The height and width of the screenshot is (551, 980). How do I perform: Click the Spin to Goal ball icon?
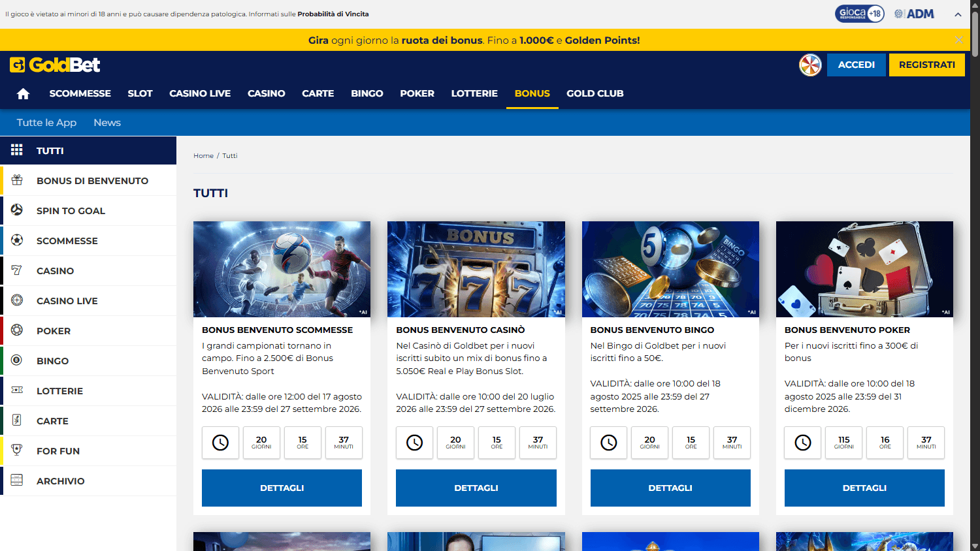pos(17,210)
